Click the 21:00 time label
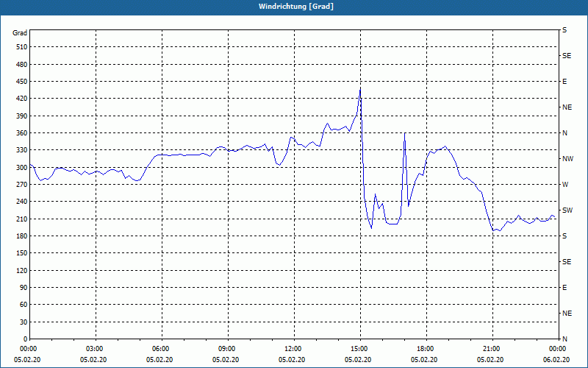Viewport: 588px width, 368px height. 492,349
